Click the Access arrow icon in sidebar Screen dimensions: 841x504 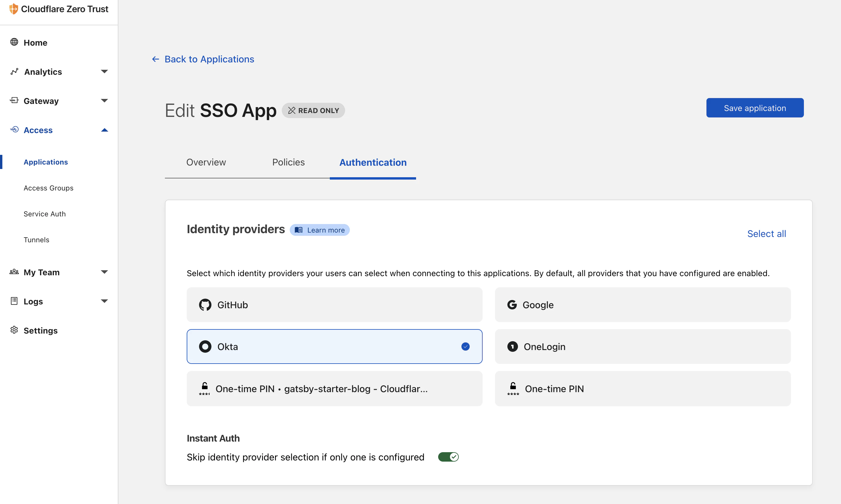(x=14, y=130)
